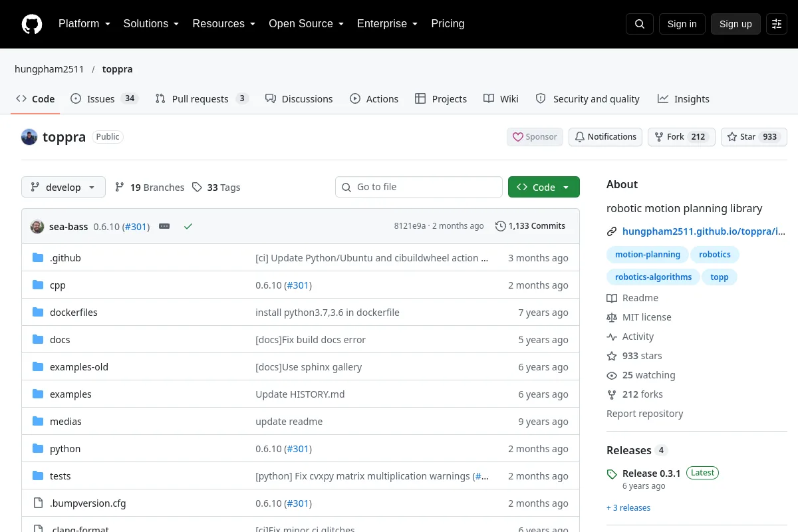Click the sea-bass avatar image
This screenshot has width=798, height=532.
click(x=37, y=226)
